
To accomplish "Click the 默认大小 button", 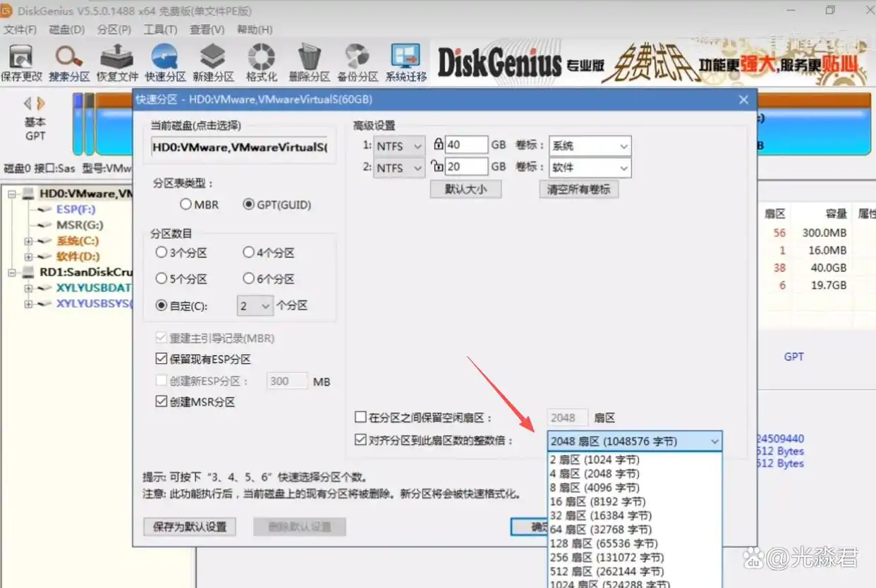I will click(466, 189).
